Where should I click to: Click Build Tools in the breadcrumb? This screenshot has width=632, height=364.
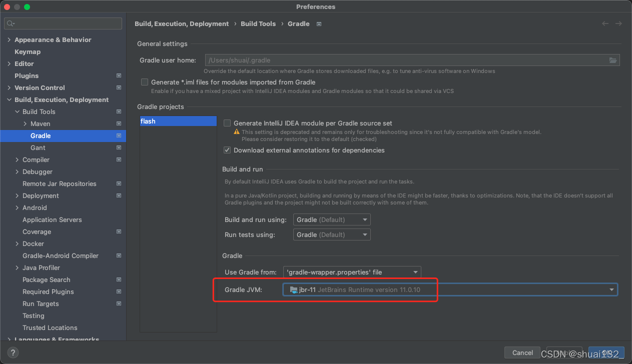coord(258,23)
